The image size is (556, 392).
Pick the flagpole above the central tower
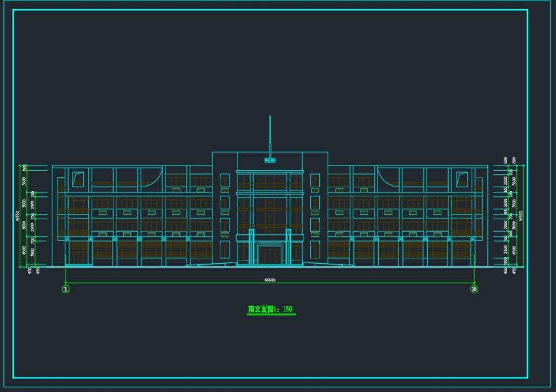(x=270, y=139)
